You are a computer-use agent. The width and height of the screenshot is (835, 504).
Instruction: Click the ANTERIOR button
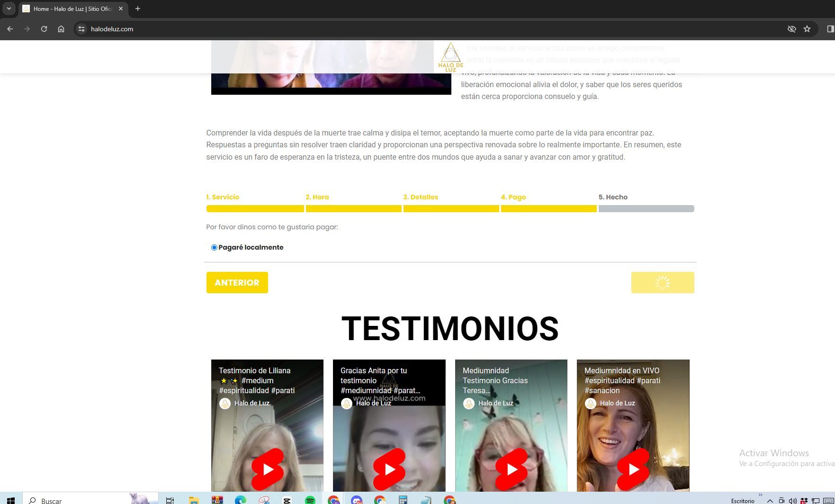pos(237,282)
